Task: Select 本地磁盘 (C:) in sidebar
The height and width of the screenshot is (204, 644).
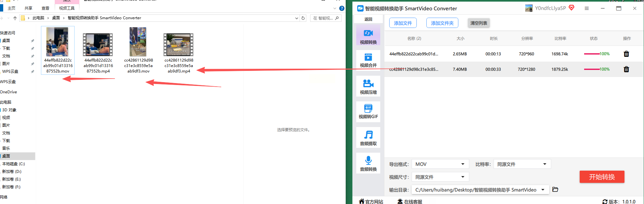Action: (13, 164)
